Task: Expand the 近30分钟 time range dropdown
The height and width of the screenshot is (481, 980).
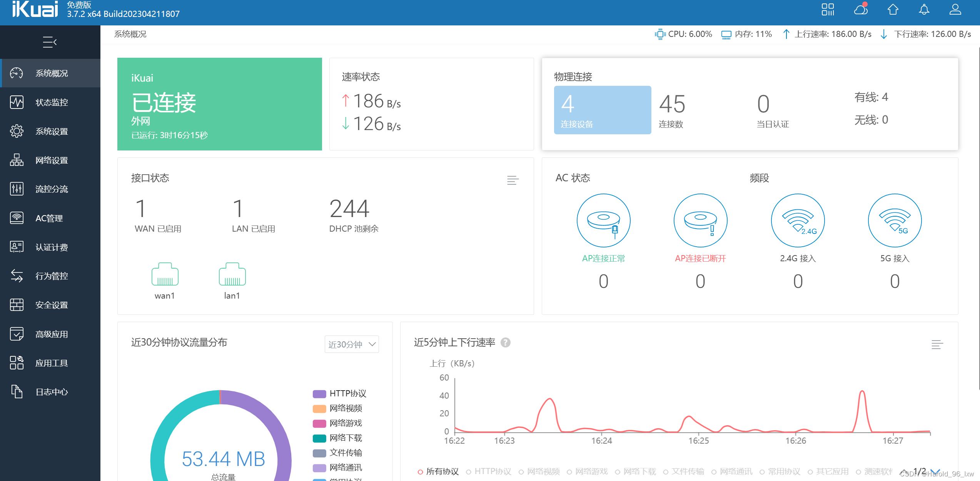Action: pos(352,344)
